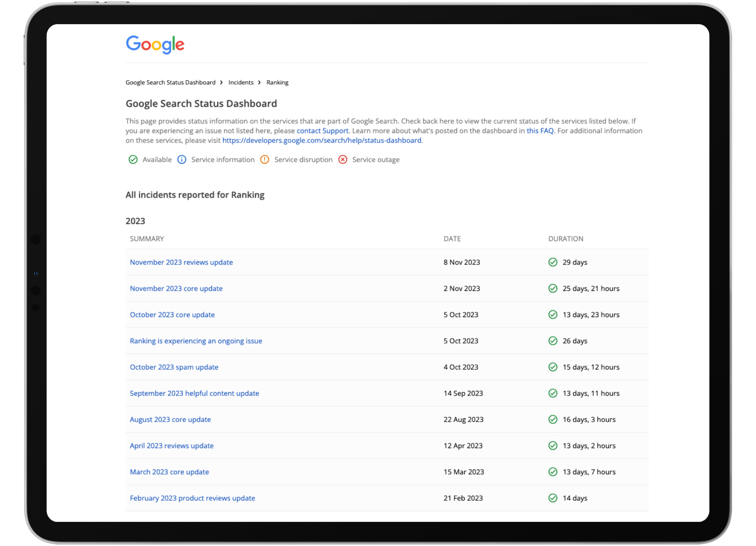Click the 14 Sep 2023 date cell

(463, 393)
